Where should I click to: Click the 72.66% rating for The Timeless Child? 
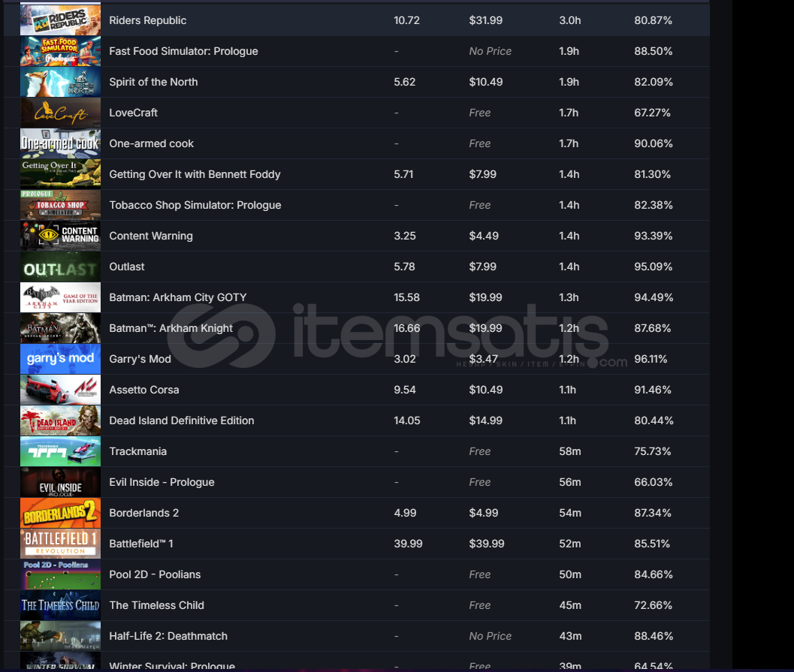pyautogui.click(x=654, y=605)
